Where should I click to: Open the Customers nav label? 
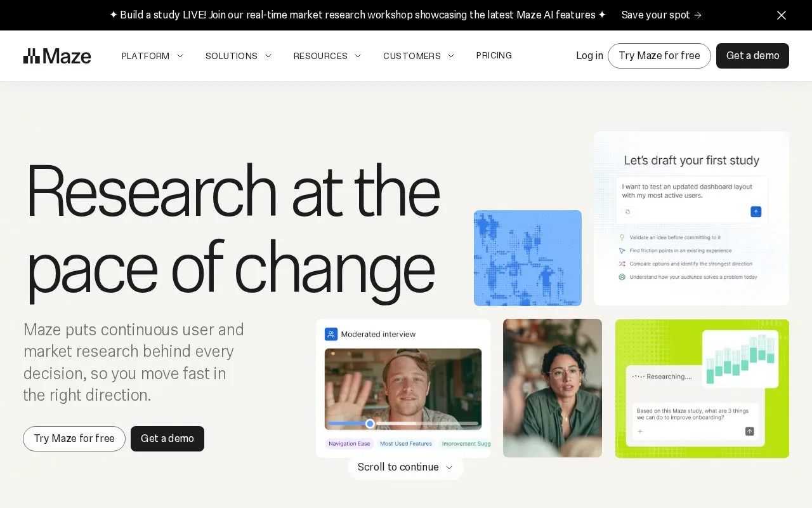pyautogui.click(x=412, y=56)
